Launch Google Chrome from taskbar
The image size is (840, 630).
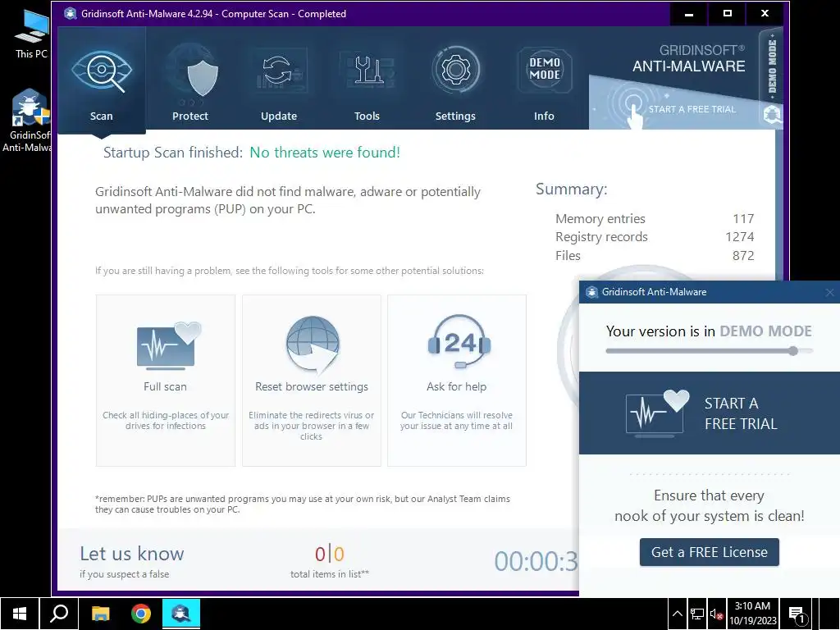click(141, 614)
